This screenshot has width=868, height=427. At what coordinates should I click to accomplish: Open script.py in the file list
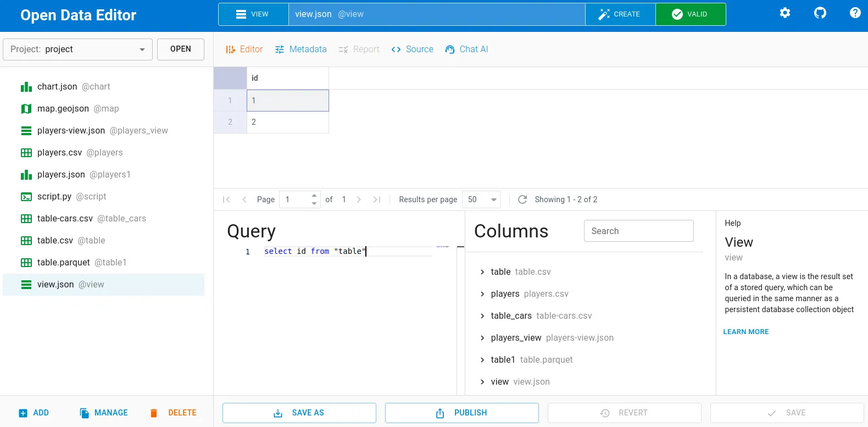tap(54, 197)
